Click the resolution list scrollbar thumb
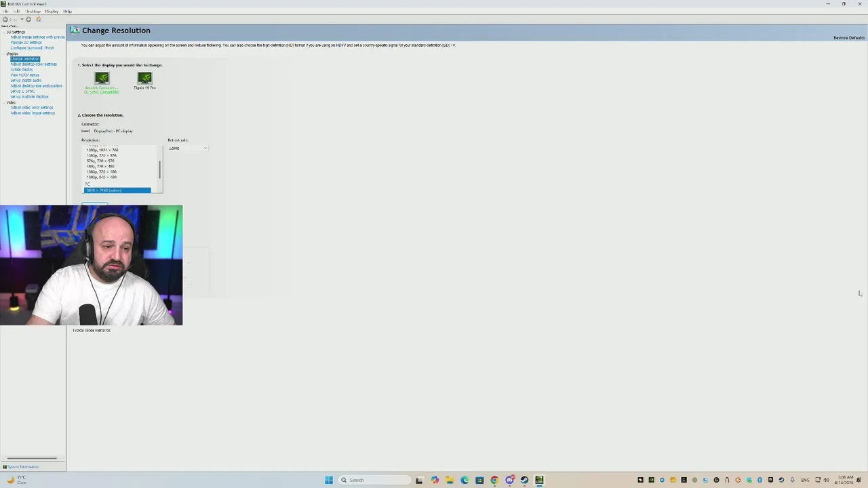Screen dimensions: 868x488 (160, 169)
